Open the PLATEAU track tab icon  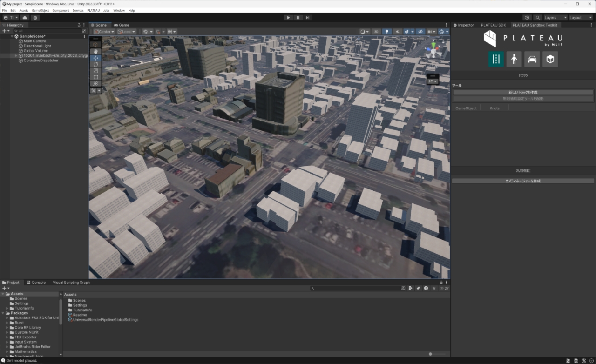(x=496, y=59)
